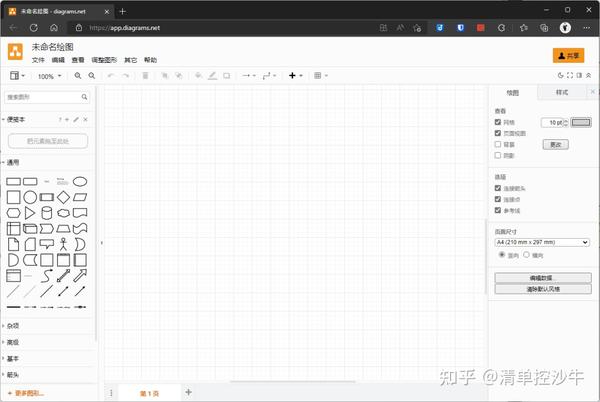Click the search magnifier in shape search
Image resolution: width=600 pixels, height=402 pixels.
84,97
